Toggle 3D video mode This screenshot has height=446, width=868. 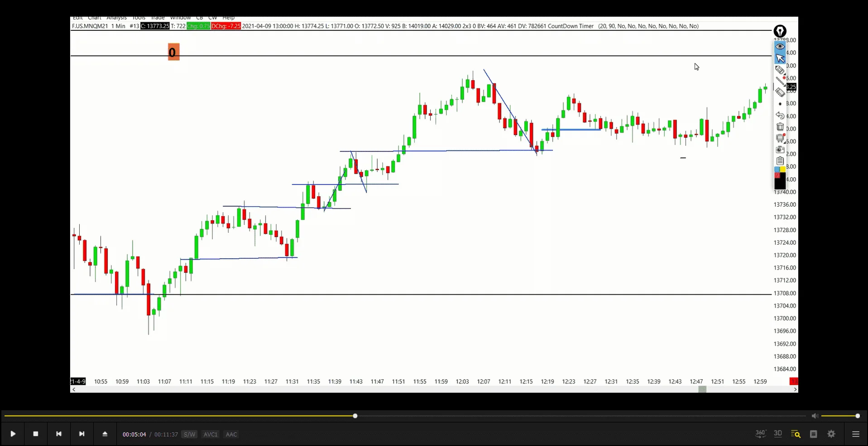[x=778, y=434]
